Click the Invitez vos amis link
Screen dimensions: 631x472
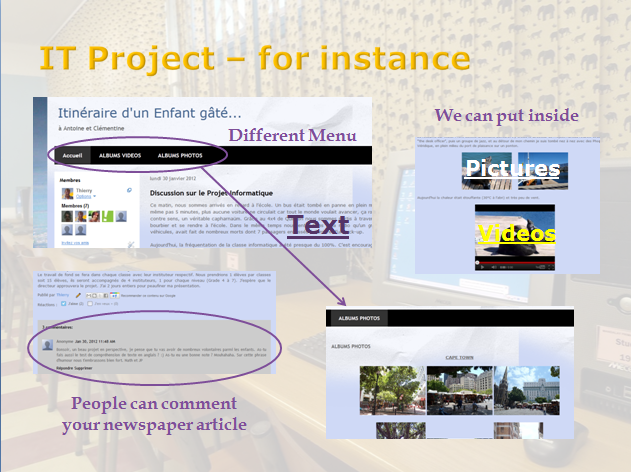pyautogui.click(x=75, y=243)
